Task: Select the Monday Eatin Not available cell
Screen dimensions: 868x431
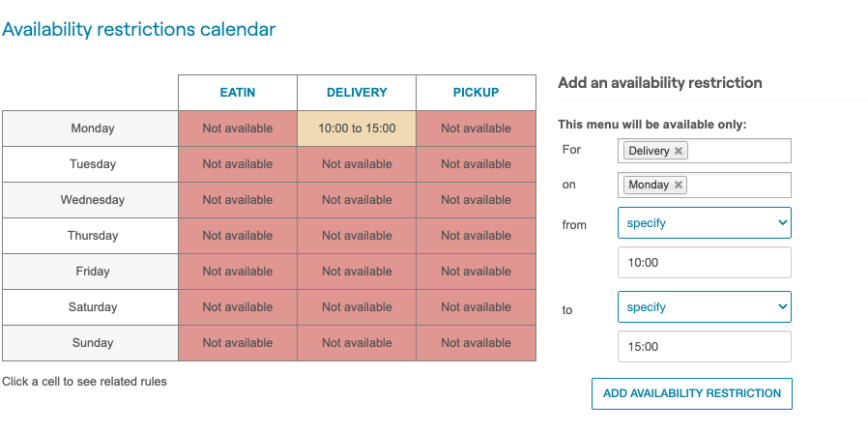Action: [x=238, y=129]
